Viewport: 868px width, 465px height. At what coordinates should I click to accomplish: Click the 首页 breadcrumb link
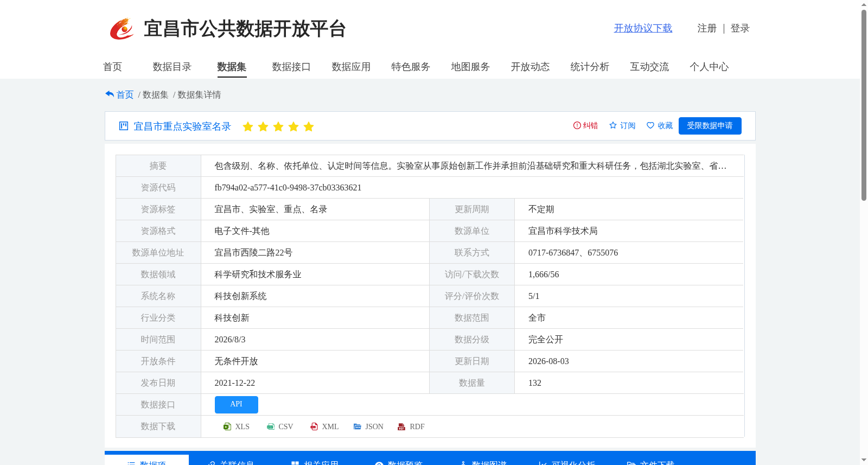(125, 94)
